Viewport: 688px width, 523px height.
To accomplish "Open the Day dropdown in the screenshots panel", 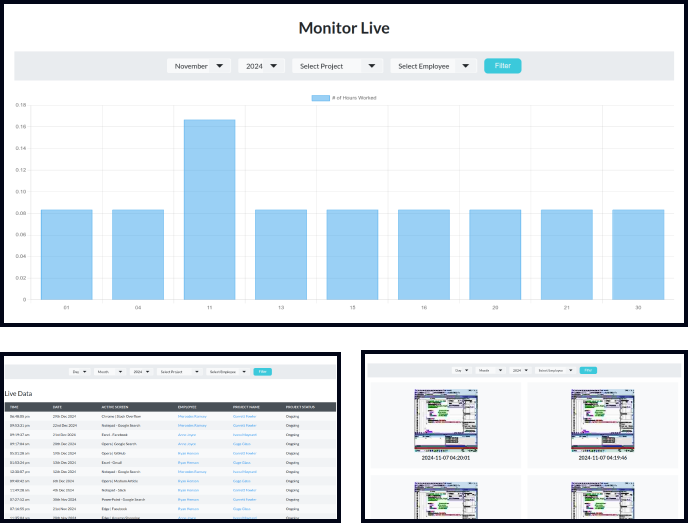I will coord(462,370).
